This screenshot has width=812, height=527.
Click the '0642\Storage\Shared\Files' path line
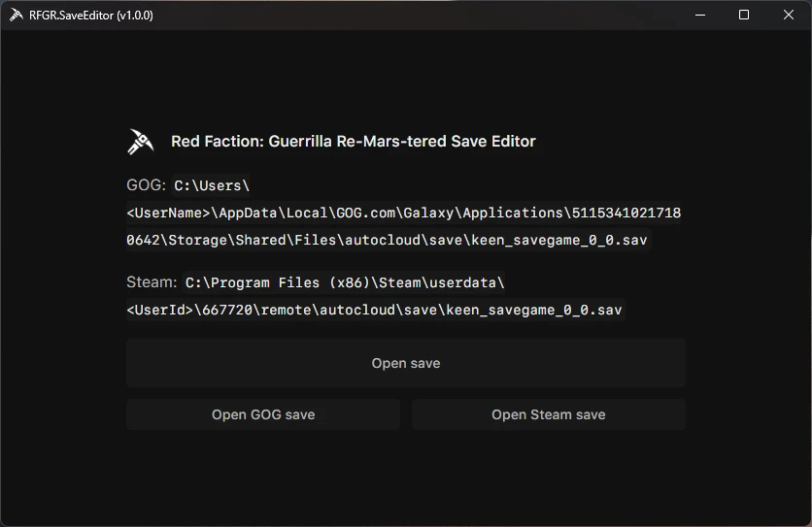pos(387,240)
